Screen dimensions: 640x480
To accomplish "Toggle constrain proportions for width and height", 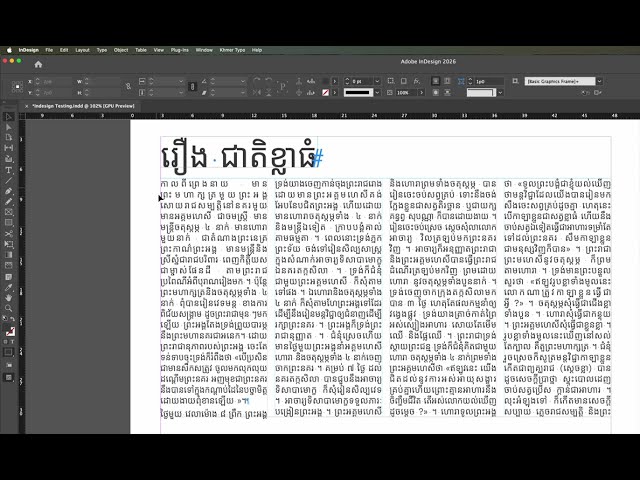I will tap(129, 87).
